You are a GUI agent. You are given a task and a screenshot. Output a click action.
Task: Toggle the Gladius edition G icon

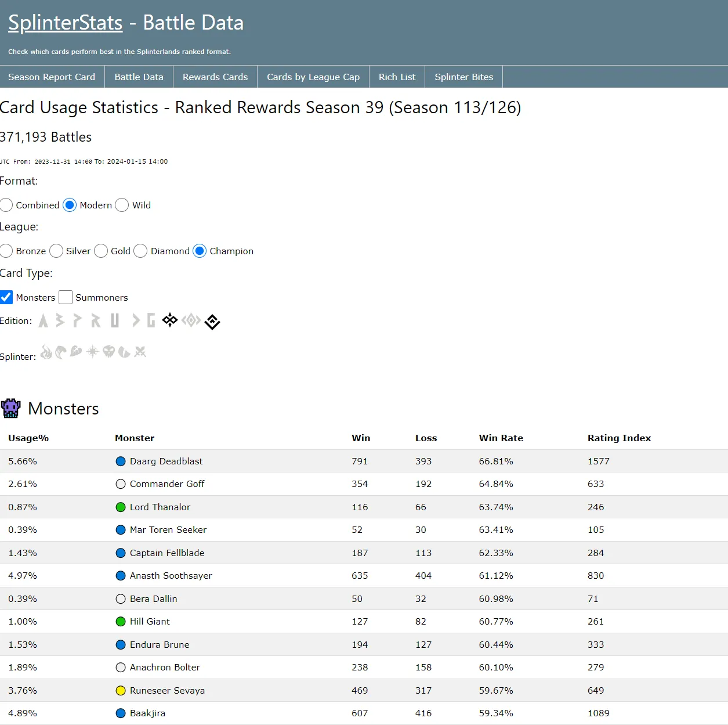click(x=151, y=320)
